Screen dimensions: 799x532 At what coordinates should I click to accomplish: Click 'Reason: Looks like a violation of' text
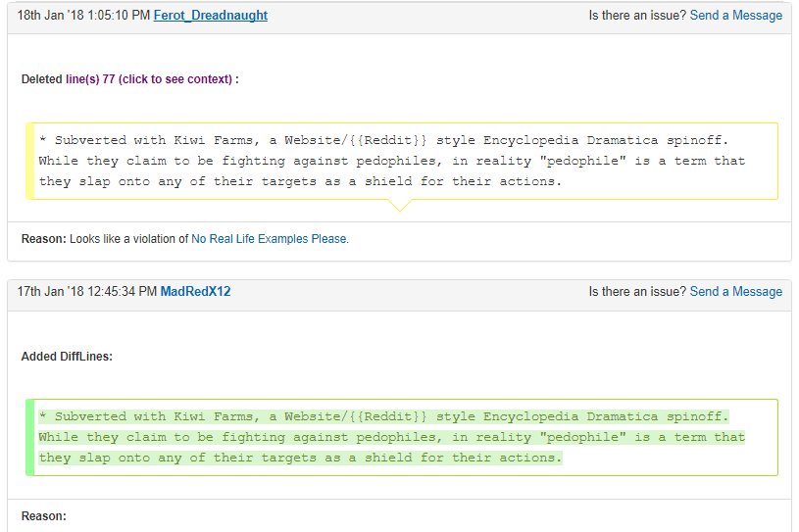coord(105,239)
